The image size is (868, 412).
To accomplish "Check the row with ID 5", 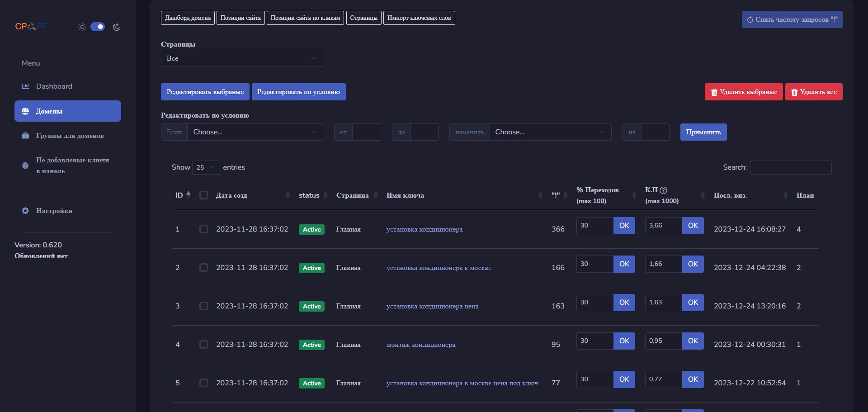I will click(204, 383).
